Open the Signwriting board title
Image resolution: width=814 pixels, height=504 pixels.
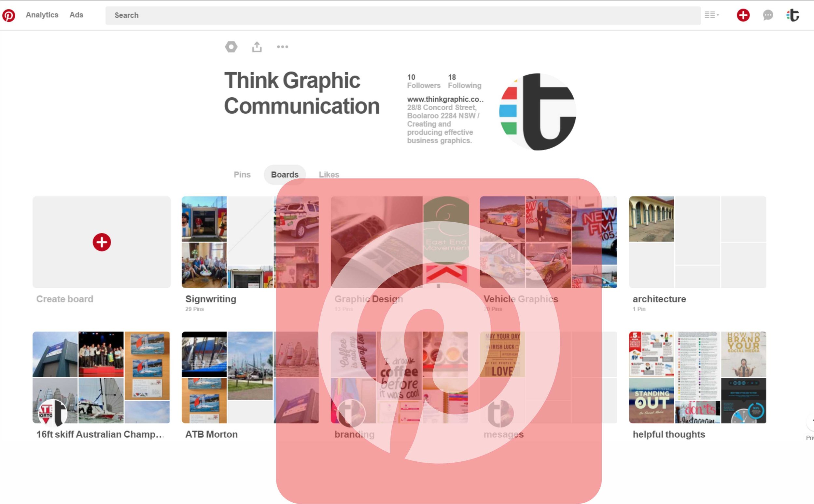(211, 299)
